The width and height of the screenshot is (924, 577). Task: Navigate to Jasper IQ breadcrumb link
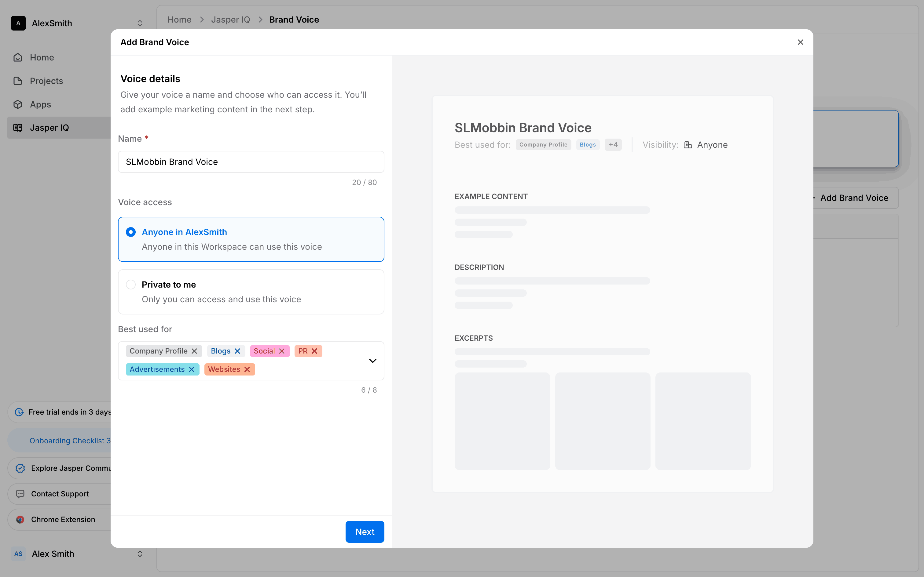click(x=231, y=20)
